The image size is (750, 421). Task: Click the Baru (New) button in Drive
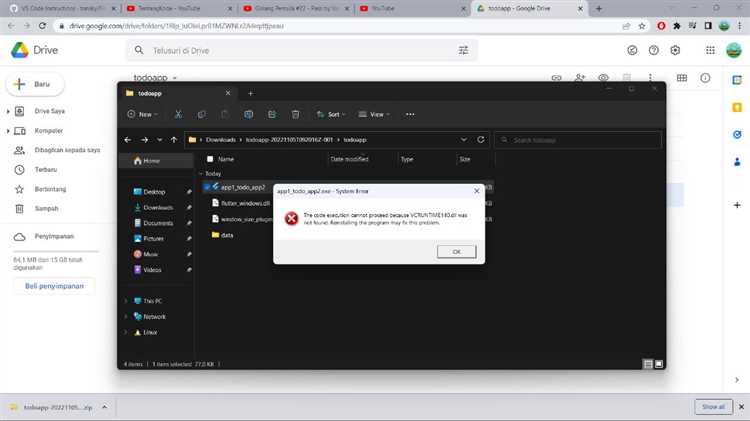coord(35,84)
